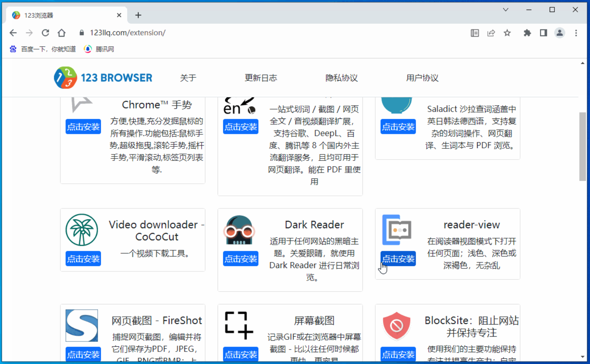Install the reader-view extension

click(398, 259)
